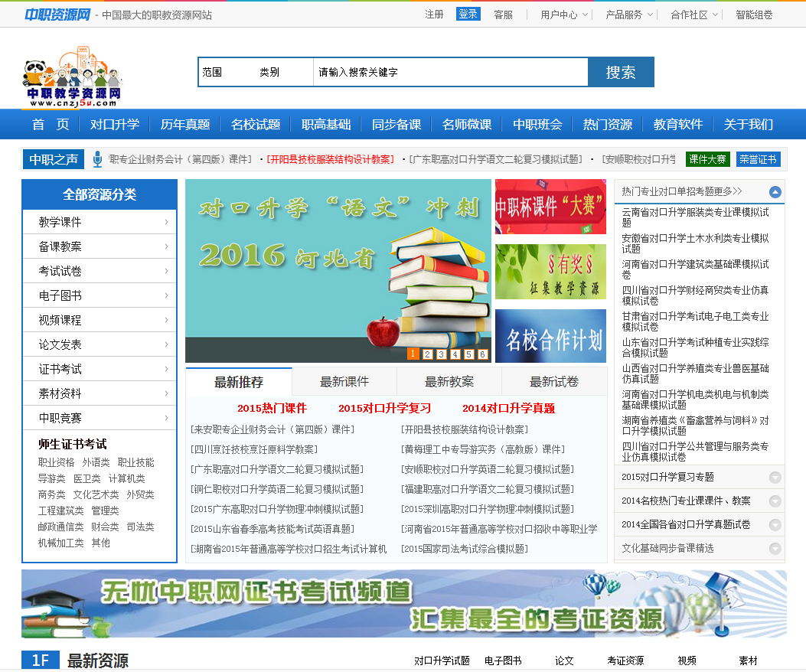Collapse the 热门专业对口单招考题 panel arrow
Viewport: 806px width, 672px height.
775,192
